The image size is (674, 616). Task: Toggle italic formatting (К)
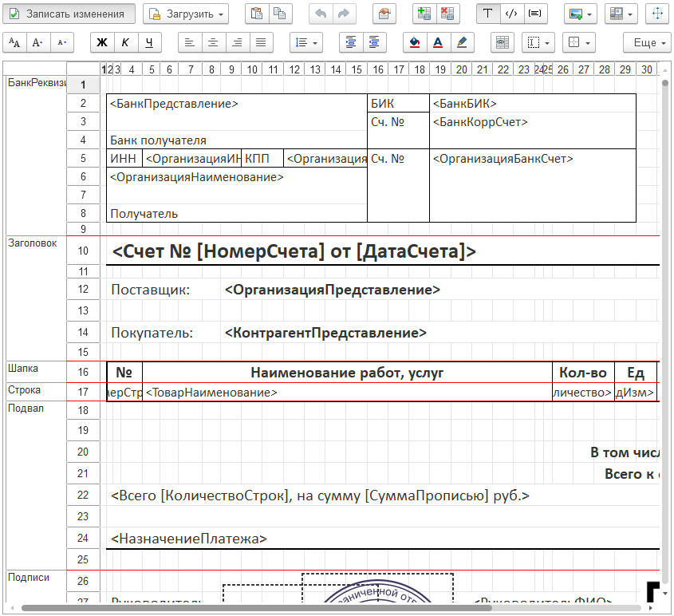pyautogui.click(x=125, y=42)
